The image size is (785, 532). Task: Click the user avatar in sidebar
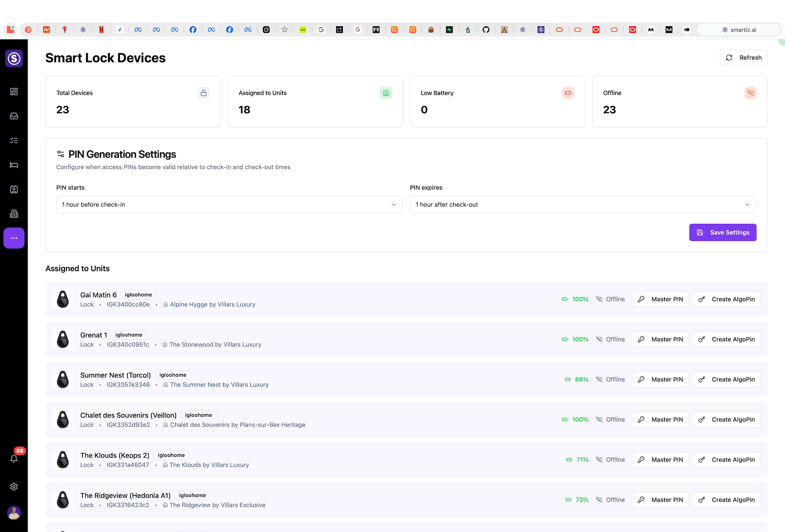(14, 513)
